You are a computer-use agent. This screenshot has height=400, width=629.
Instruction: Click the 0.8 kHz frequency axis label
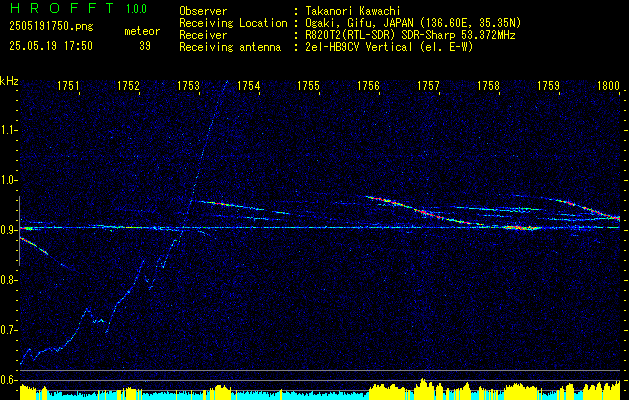pos(8,280)
